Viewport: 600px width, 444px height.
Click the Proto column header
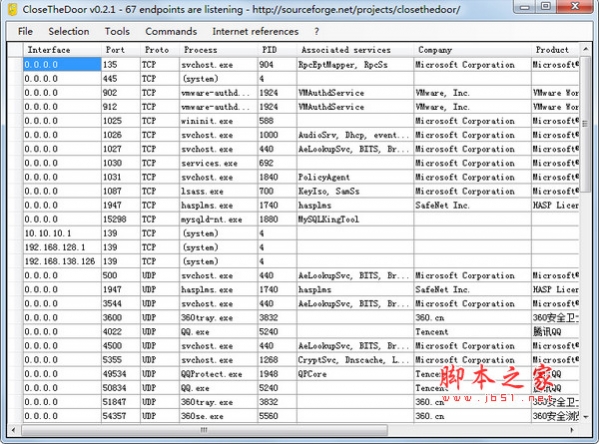156,49
